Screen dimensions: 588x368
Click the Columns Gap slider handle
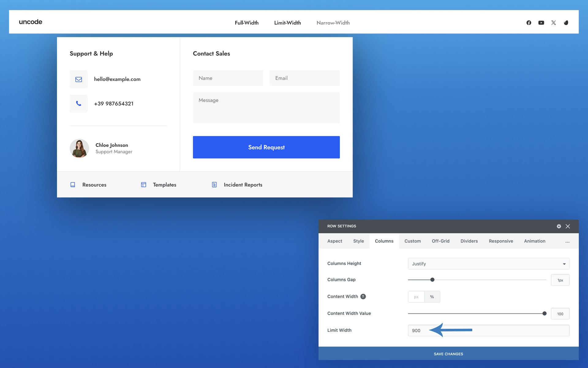pyautogui.click(x=432, y=280)
